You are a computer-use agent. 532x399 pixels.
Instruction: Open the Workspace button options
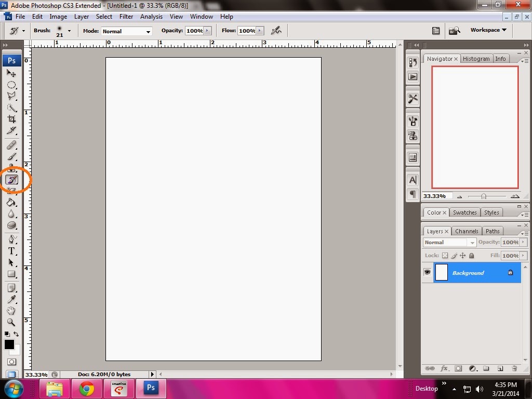(486, 30)
